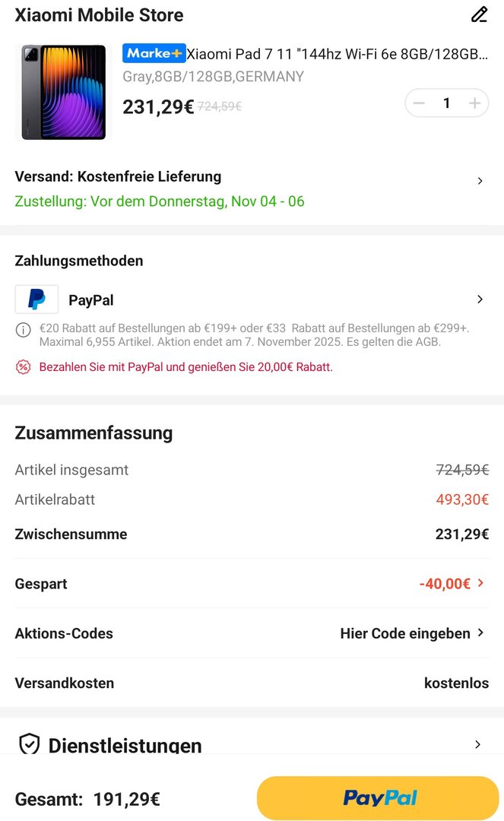Open Xiaomi Pad 7 product thumbnail
This screenshot has width=504, height=821.
[63, 92]
